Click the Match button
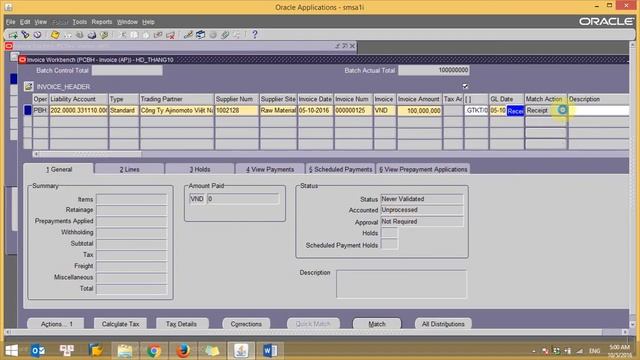The width and height of the screenshot is (640, 360). click(377, 324)
